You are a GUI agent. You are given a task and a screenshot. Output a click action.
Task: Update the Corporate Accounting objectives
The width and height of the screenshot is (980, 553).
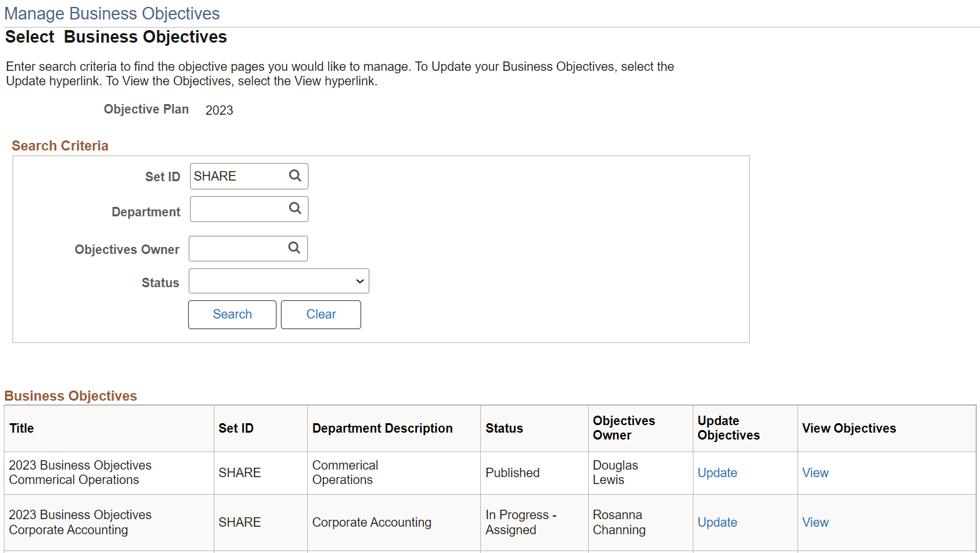[717, 522]
